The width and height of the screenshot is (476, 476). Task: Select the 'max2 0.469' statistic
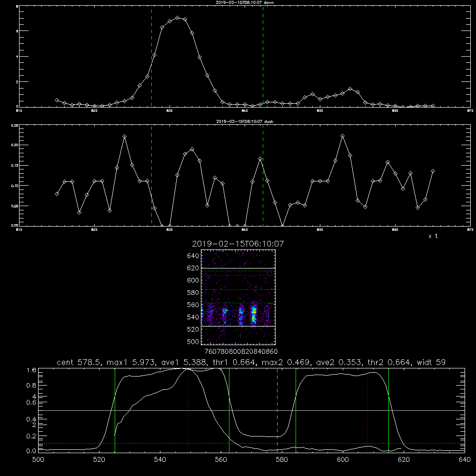tap(286, 362)
